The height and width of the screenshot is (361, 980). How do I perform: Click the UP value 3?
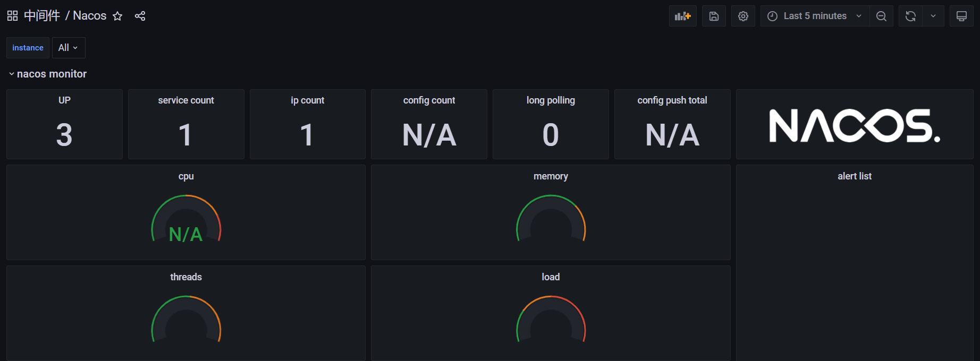[x=64, y=135]
